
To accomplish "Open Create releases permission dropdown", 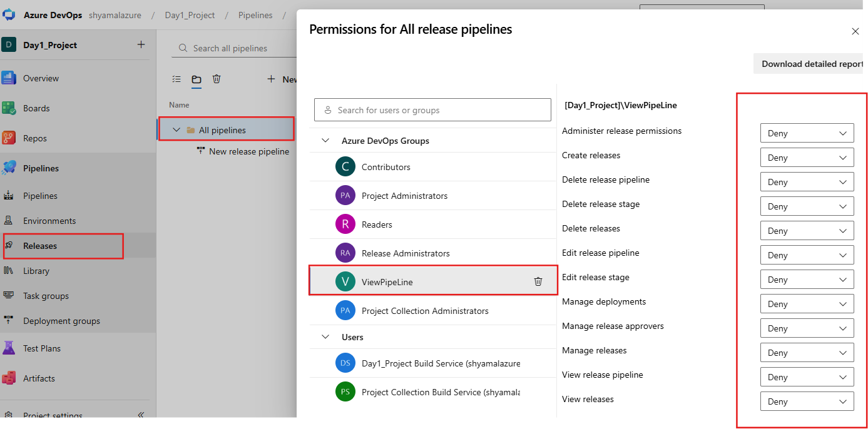I will tap(807, 157).
